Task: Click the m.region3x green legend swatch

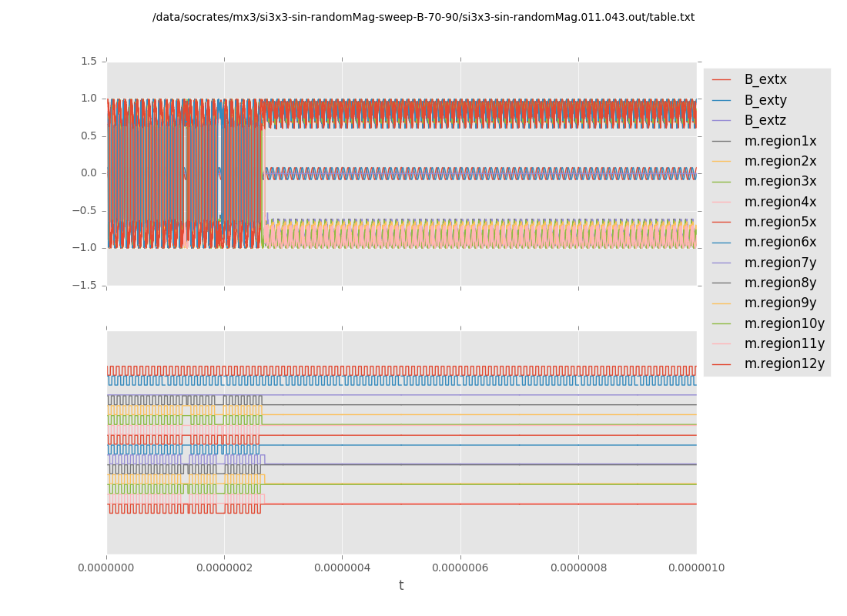Action: pyautogui.click(x=721, y=182)
